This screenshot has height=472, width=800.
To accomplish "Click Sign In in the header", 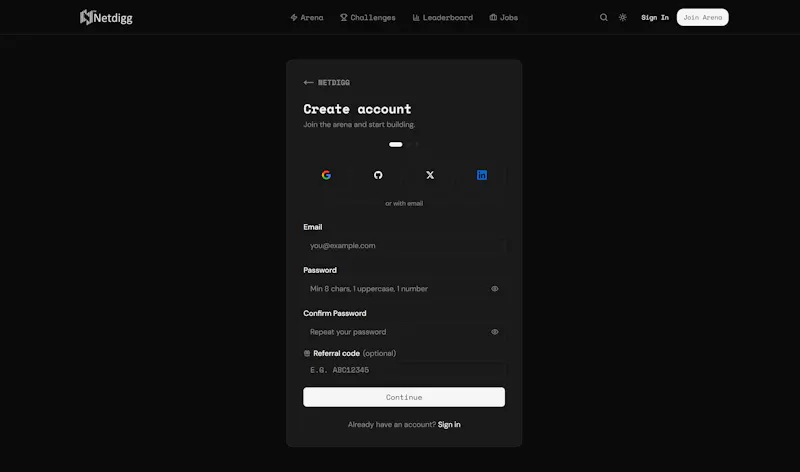I will pyautogui.click(x=655, y=17).
